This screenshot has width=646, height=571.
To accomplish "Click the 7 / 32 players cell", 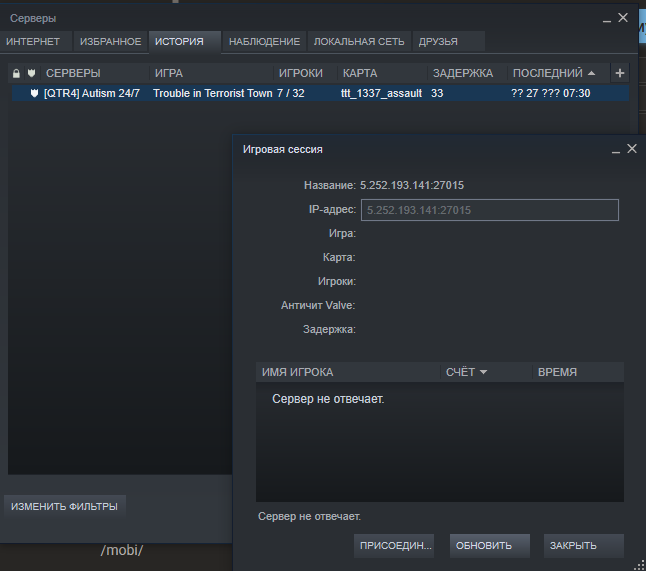I will tap(291, 94).
